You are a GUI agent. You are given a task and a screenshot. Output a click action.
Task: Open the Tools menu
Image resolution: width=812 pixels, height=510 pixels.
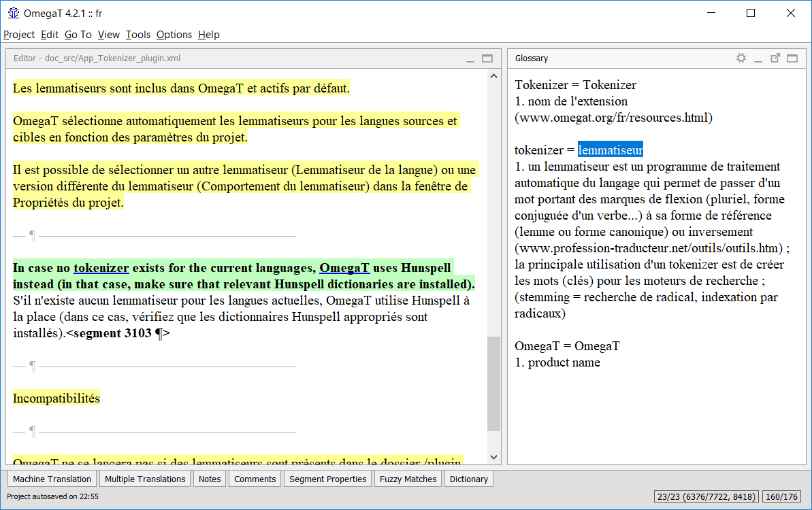(x=138, y=35)
